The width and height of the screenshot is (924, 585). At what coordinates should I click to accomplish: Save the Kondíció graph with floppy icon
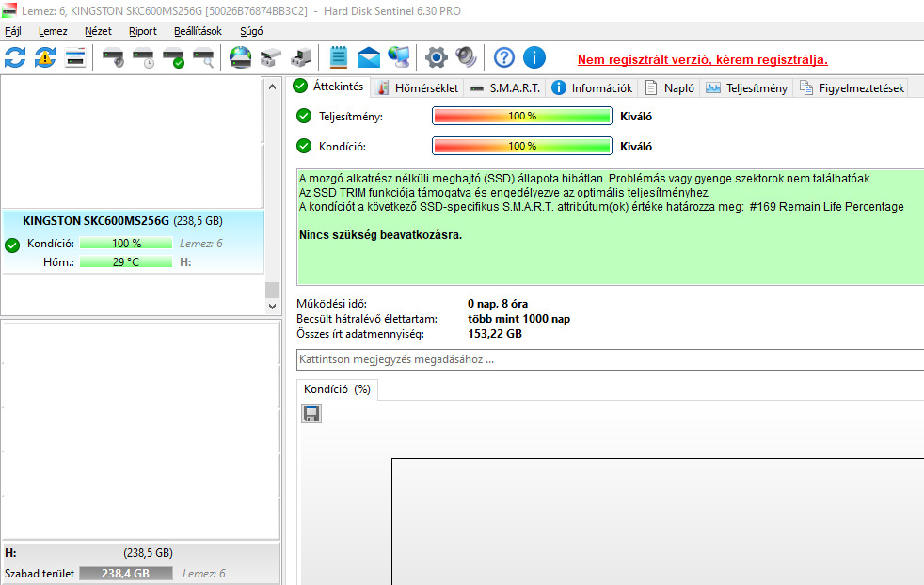pyautogui.click(x=311, y=414)
